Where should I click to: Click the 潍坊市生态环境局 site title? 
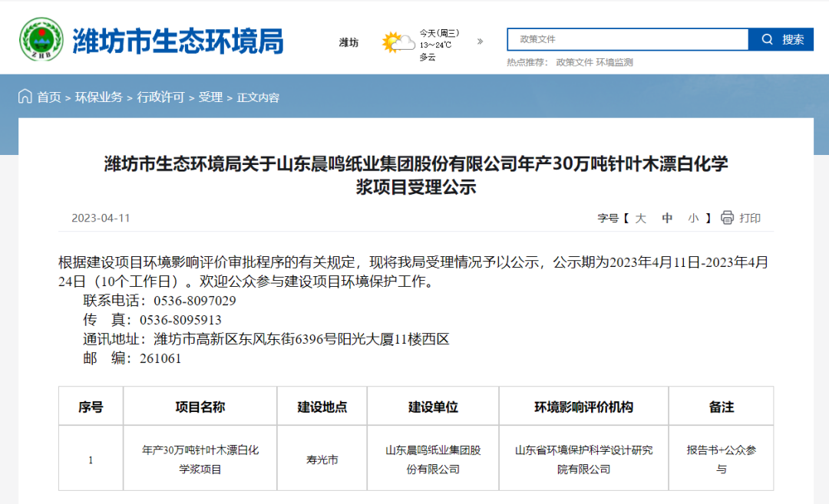coord(178,41)
